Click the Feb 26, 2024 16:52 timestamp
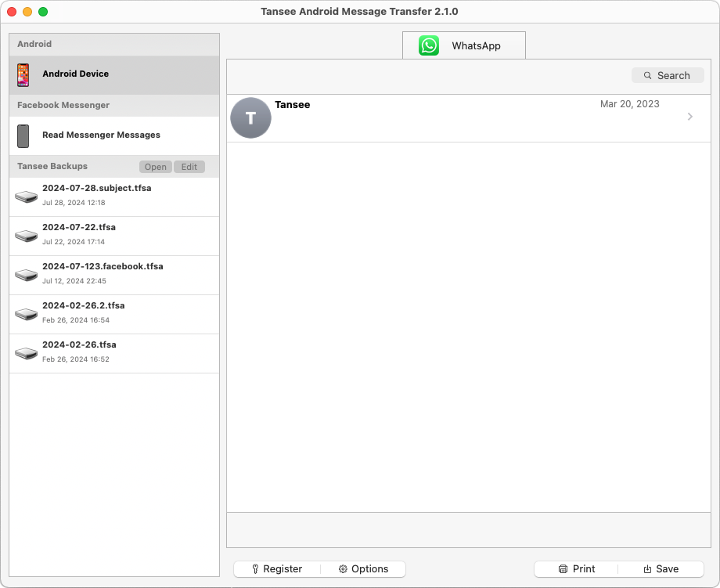The image size is (720, 588). (x=76, y=359)
